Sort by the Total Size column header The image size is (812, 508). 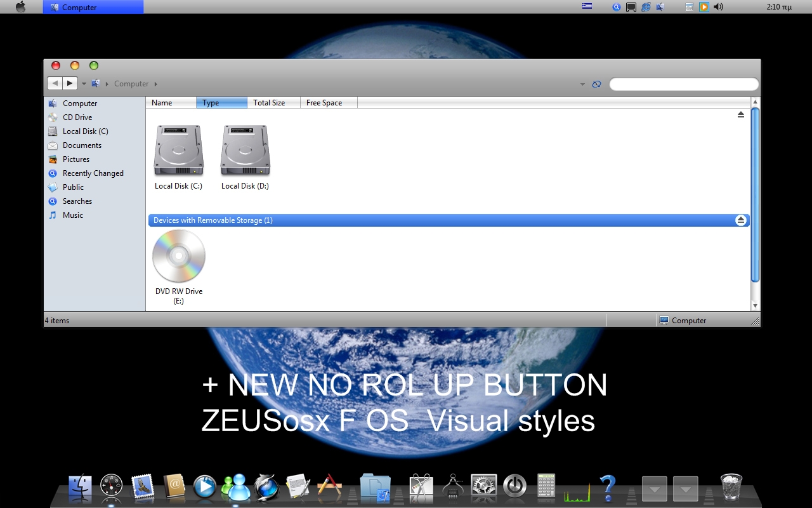(x=274, y=103)
